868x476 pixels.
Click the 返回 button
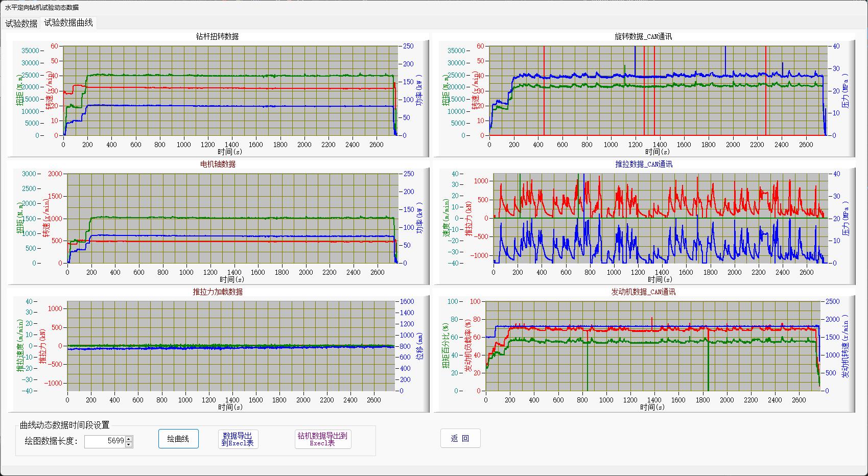click(460, 438)
